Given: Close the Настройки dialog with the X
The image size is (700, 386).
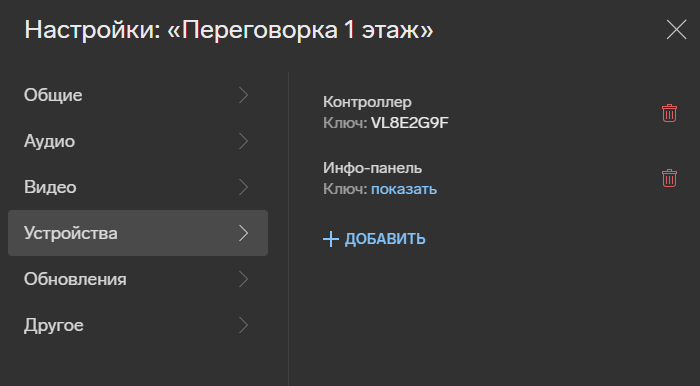Looking at the screenshot, I should pos(676,30).
